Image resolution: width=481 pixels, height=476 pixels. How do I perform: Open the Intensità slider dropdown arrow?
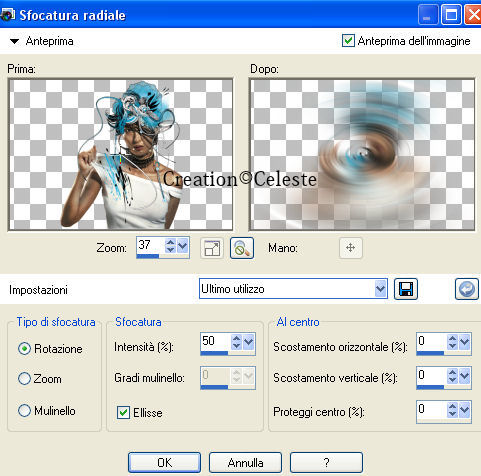pyautogui.click(x=248, y=342)
